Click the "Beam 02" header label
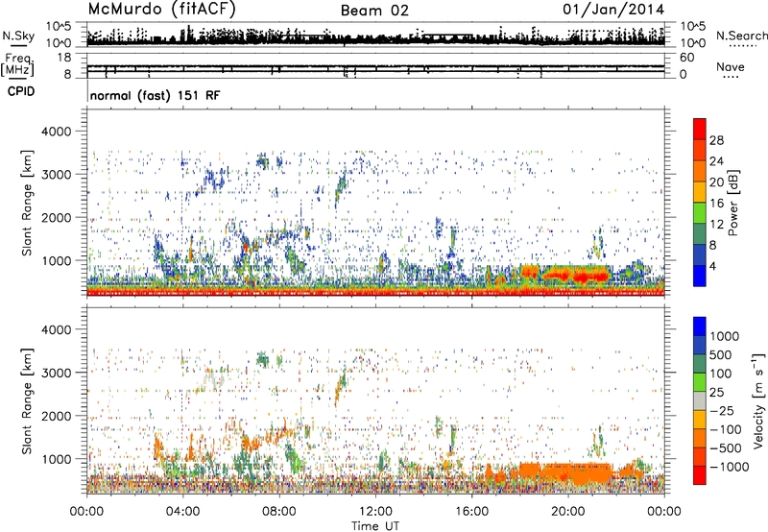 click(x=374, y=11)
